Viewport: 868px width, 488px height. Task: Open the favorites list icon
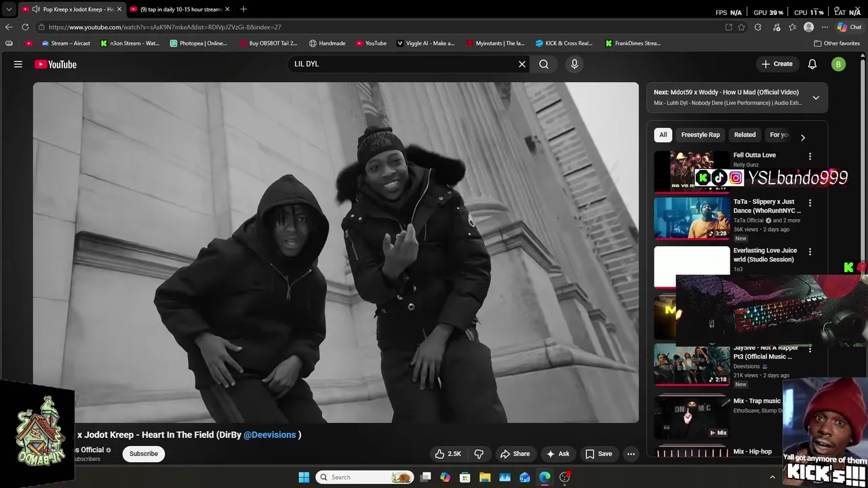792,27
